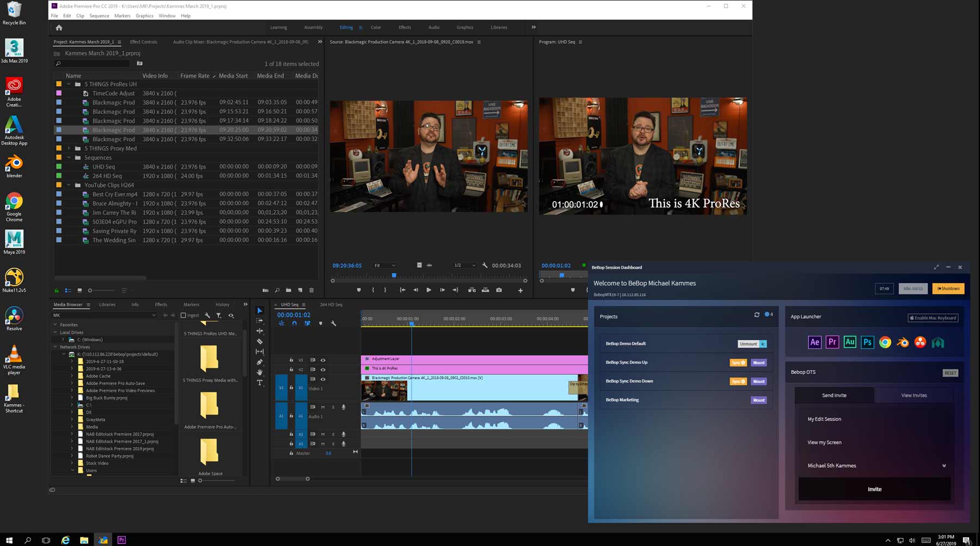
Task: Click the Export Frame camera icon
Action: pyautogui.click(x=499, y=290)
